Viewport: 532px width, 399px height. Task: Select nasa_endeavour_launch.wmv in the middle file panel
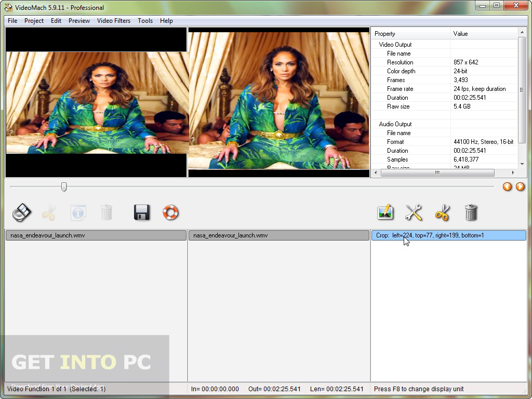tap(278, 235)
